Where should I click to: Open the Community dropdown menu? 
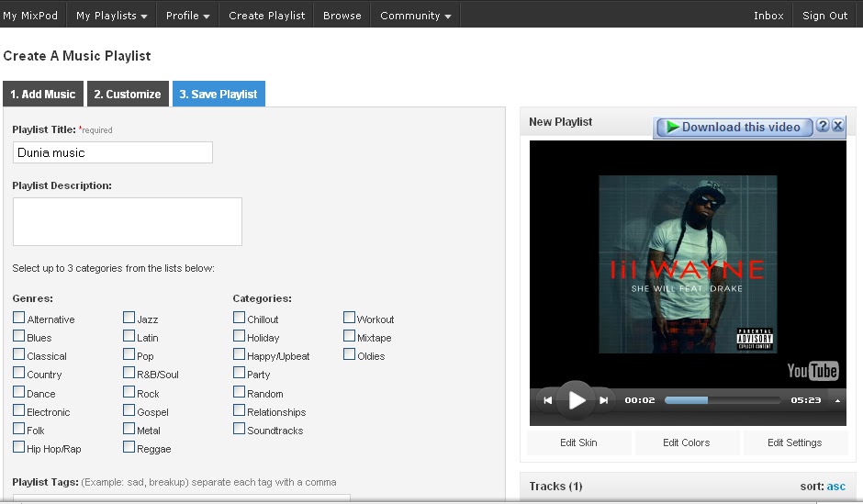[416, 16]
